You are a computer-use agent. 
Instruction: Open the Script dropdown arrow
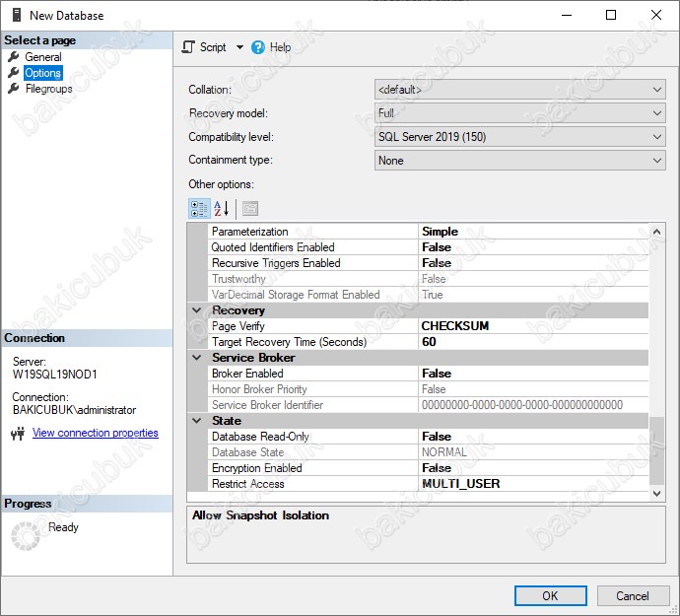point(239,47)
